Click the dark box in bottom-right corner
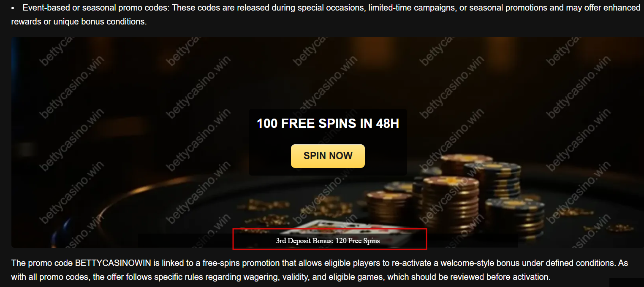Image resolution: width=644 pixels, height=287 pixels. coord(627,282)
